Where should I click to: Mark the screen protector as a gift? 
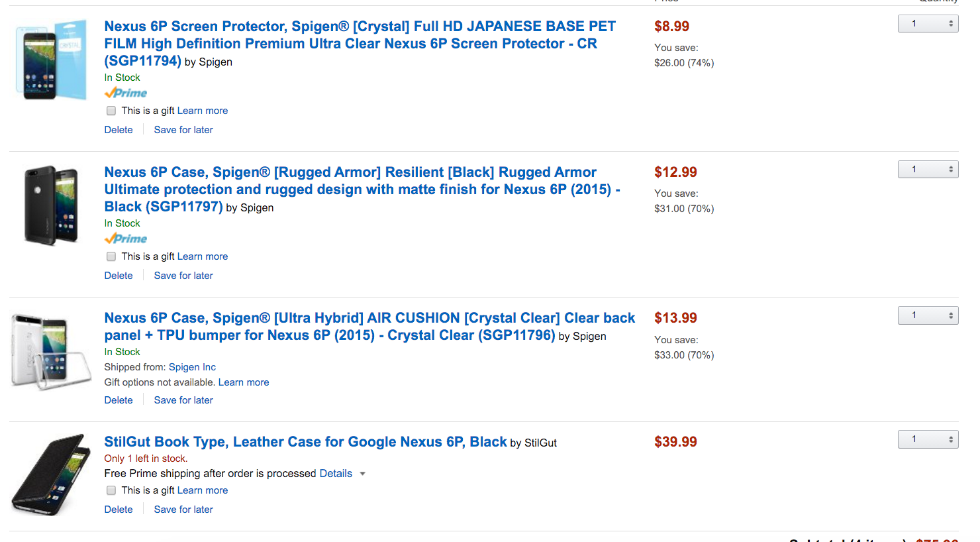click(111, 111)
